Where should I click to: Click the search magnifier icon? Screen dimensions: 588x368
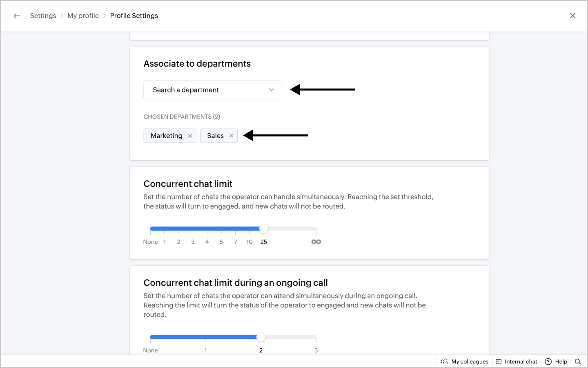(x=578, y=361)
